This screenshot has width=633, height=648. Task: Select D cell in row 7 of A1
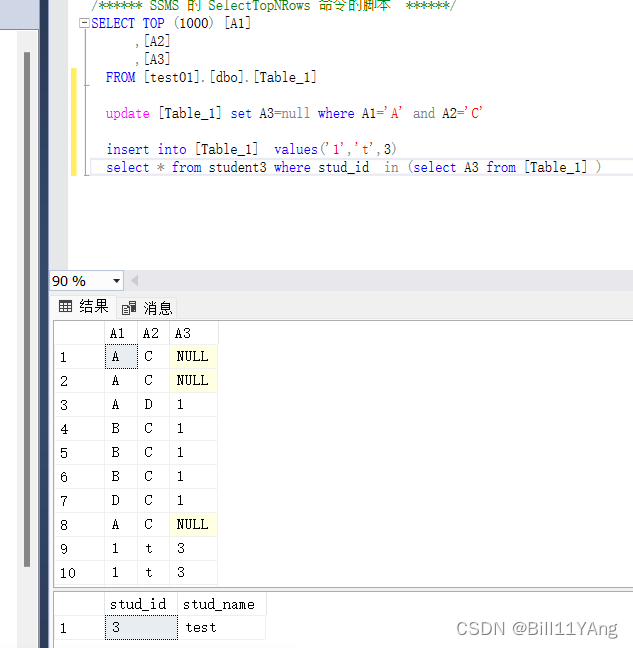tap(121, 500)
